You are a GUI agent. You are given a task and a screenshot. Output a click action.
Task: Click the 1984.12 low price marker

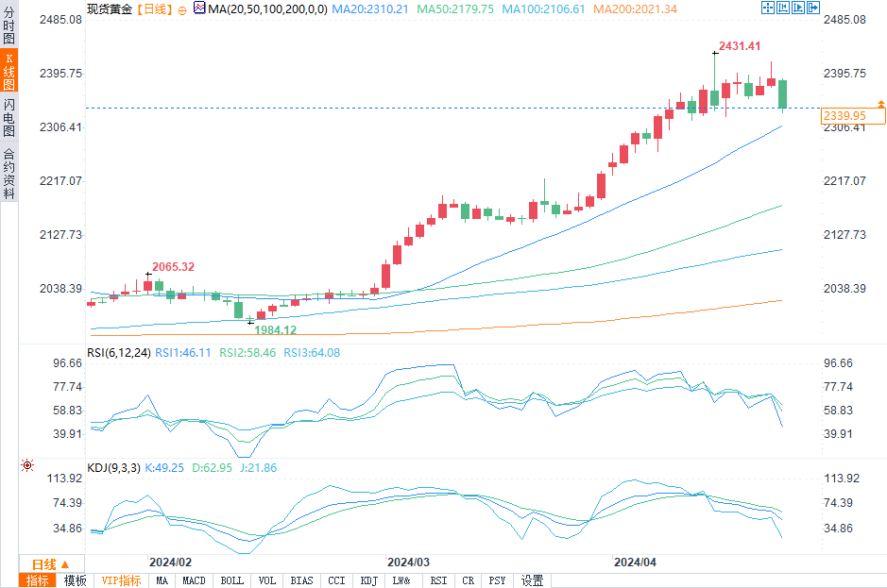click(x=276, y=329)
